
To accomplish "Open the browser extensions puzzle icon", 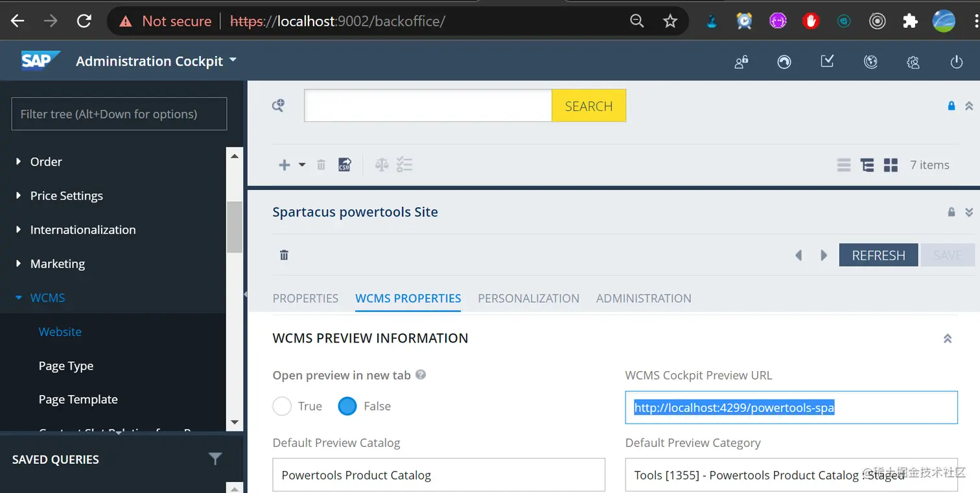I will (x=910, y=21).
